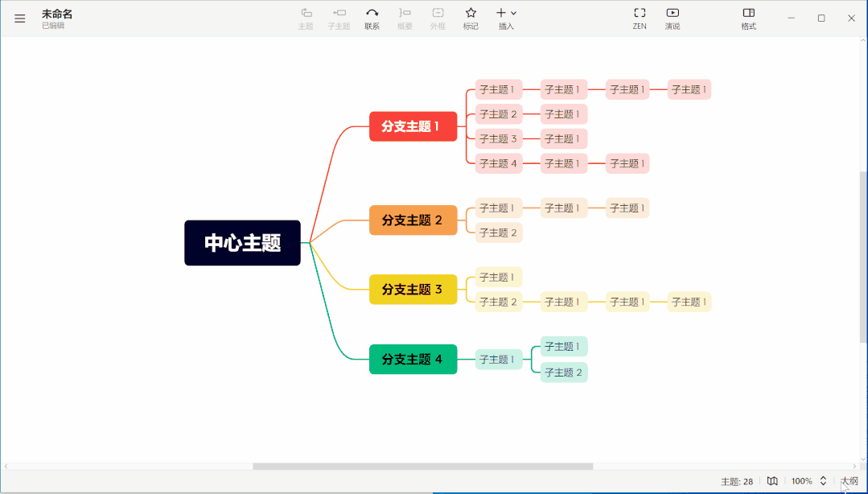Open the 100% zoom level dropdown
Viewport: 868px width, 494px height.
pos(801,481)
